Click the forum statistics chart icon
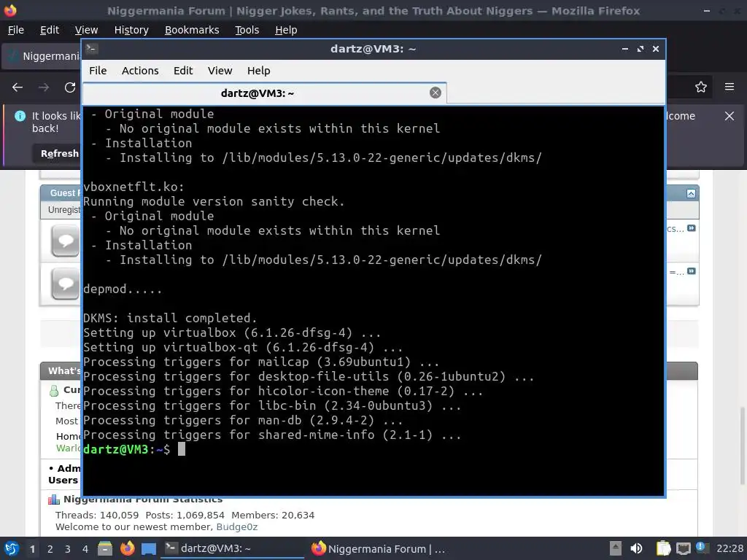 pos(54,499)
